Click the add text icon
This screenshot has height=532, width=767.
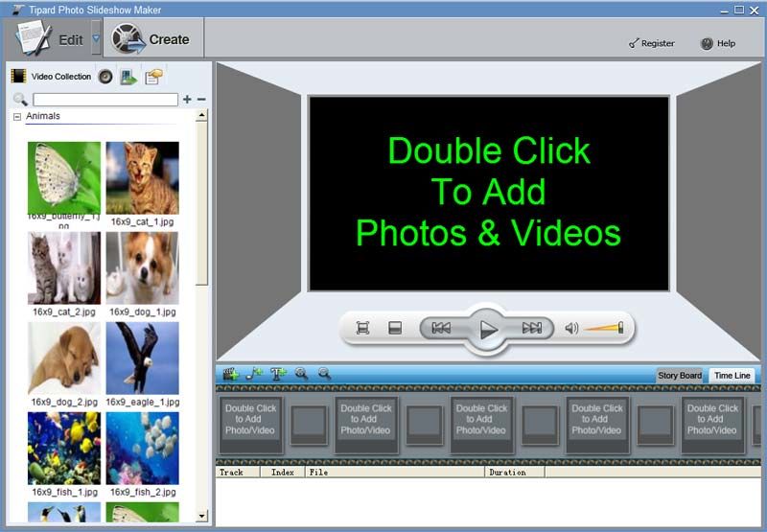click(278, 374)
